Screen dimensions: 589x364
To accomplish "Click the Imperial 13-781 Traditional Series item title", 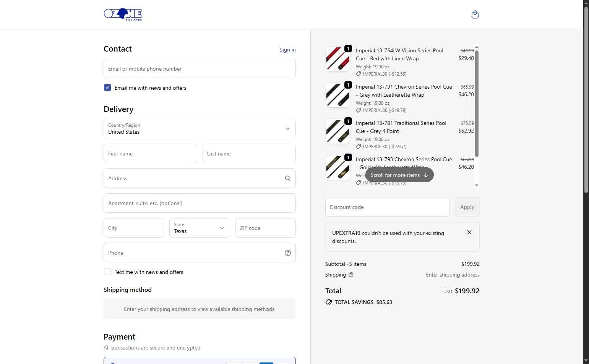I will coord(401,127).
